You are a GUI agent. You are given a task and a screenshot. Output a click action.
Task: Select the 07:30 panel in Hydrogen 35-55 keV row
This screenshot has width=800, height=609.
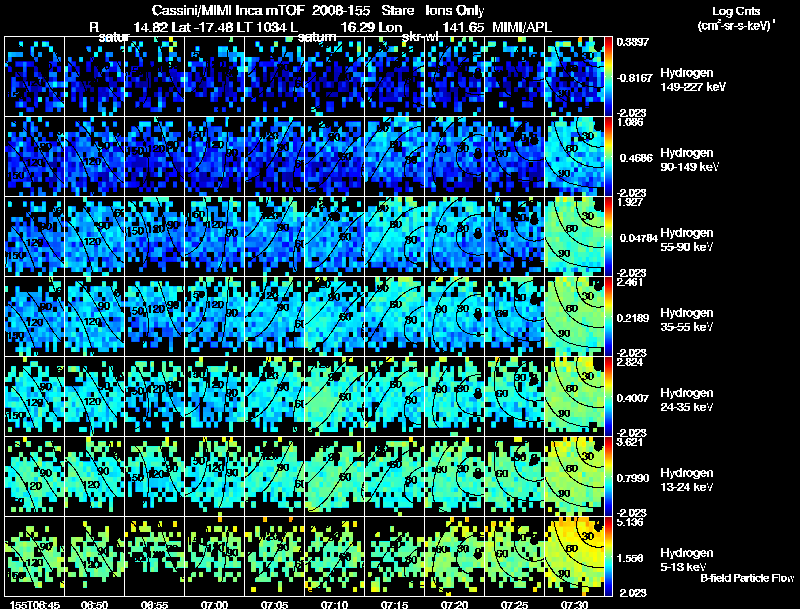point(574,316)
